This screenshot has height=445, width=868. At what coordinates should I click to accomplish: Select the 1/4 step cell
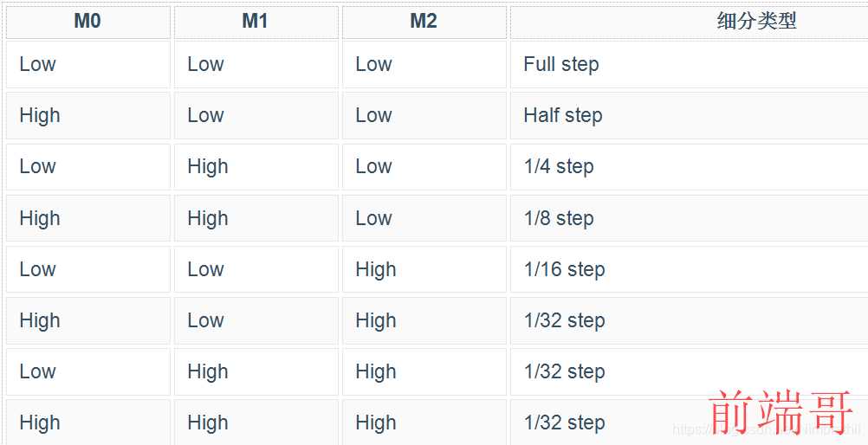click(690, 166)
